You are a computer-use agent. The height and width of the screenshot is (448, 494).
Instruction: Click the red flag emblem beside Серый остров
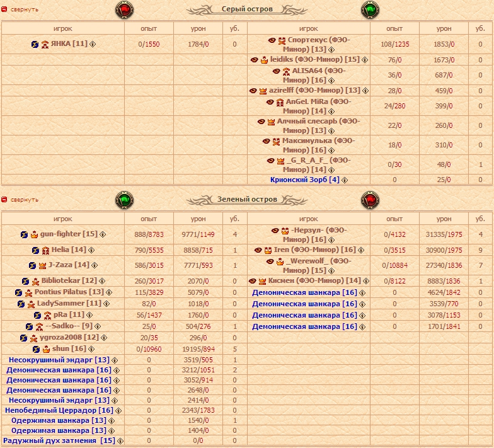125,10
